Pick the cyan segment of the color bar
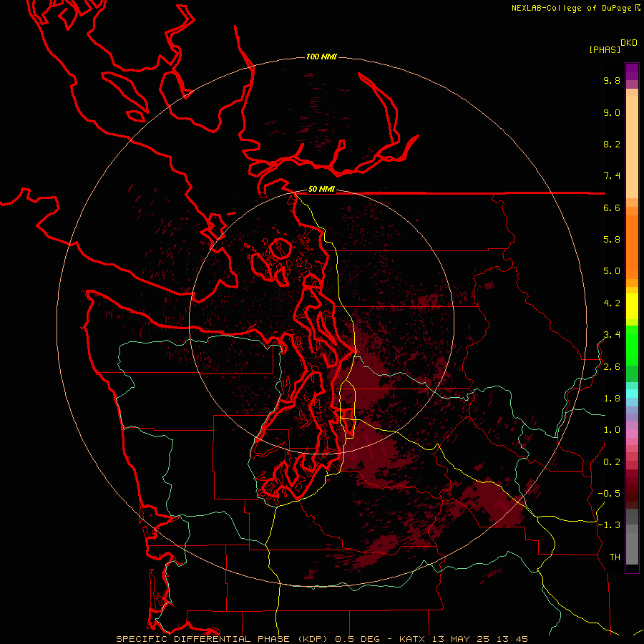Image resolution: width=644 pixels, height=644 pixels. [632, 394]
